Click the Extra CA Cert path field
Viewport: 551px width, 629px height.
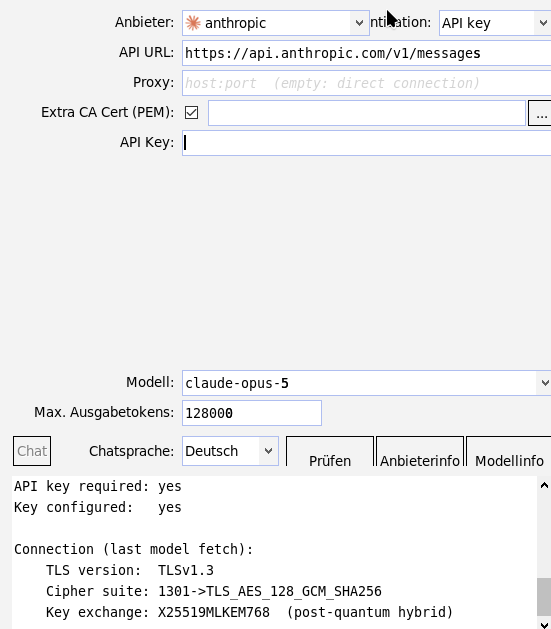click(367, 113)
